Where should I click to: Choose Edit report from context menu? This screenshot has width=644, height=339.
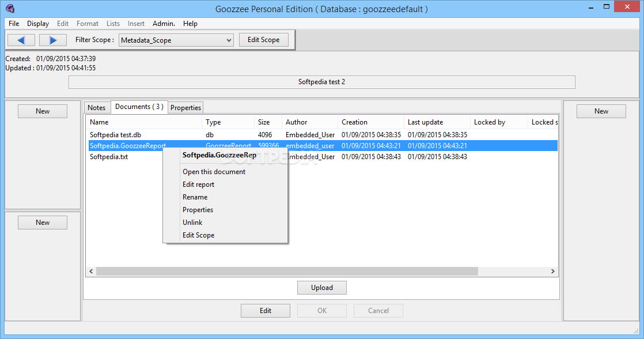198,184
